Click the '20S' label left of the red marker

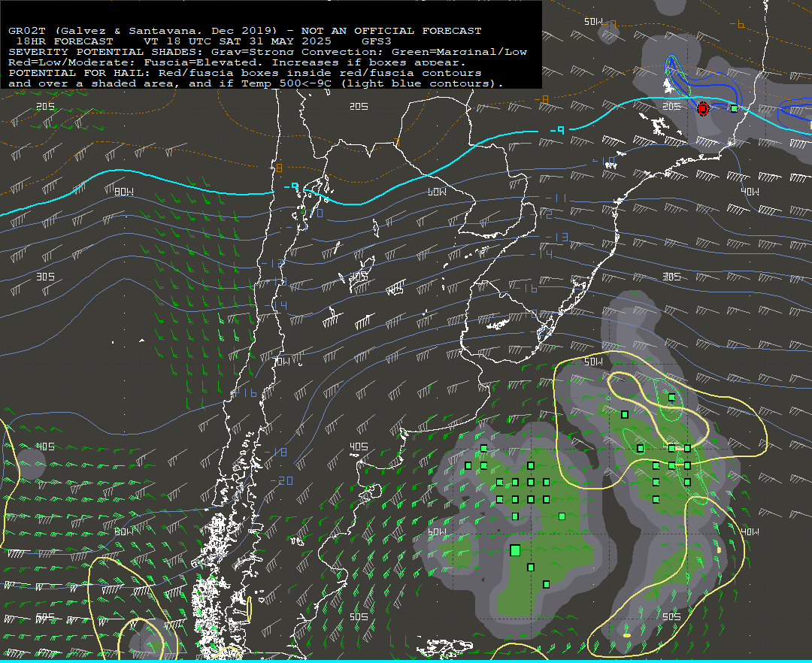671,106
